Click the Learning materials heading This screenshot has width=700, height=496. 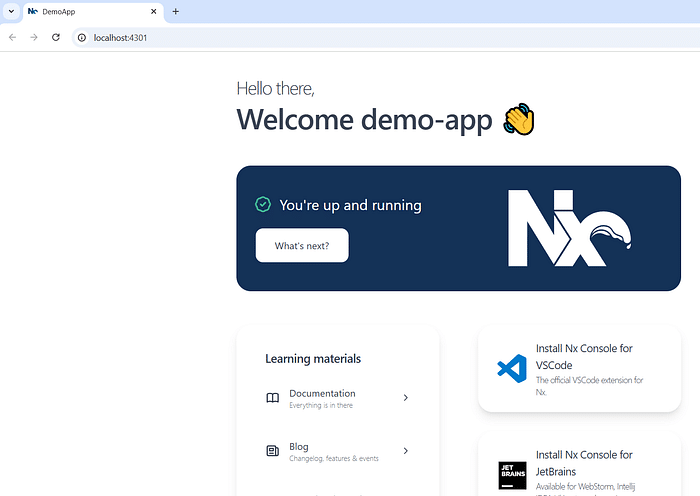click(x=313, y=359)
